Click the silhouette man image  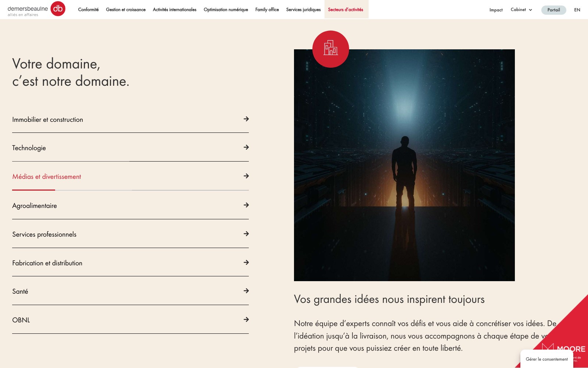tap(404, 165)
